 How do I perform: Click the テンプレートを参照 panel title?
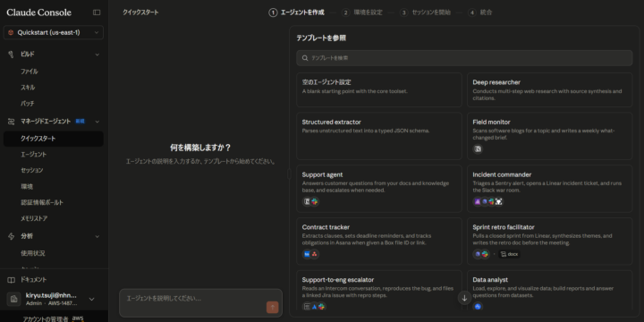tap(321, 38)
